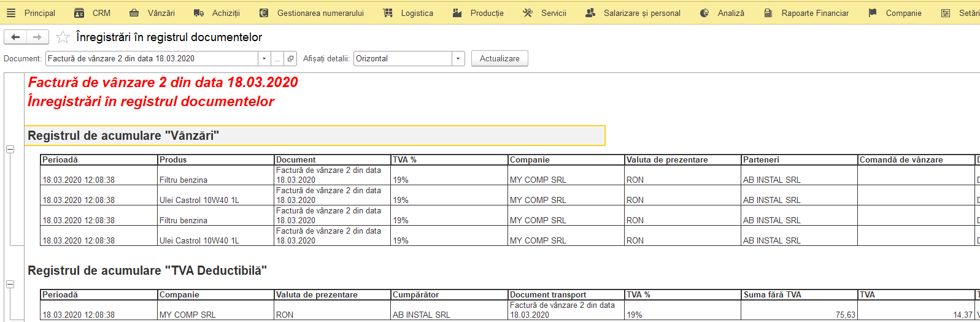Open the Principal hamburger menu icon
The width and height of the screenshot is (980, 322).
11,13
